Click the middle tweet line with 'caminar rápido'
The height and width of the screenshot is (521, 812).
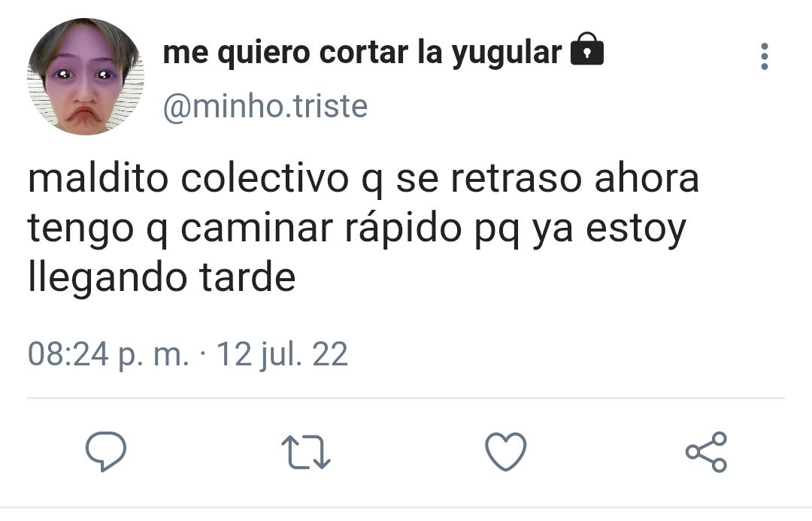pos(357,229)
